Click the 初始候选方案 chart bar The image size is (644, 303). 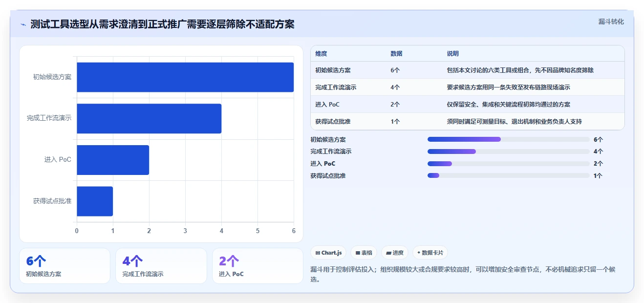185,77
